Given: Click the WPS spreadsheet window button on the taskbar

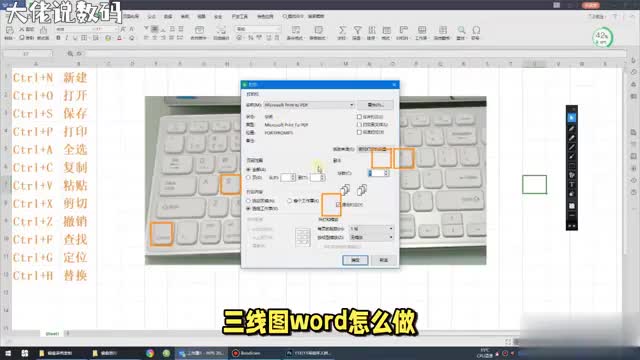Looking at the screenshot, I should (x=201, y=353).
